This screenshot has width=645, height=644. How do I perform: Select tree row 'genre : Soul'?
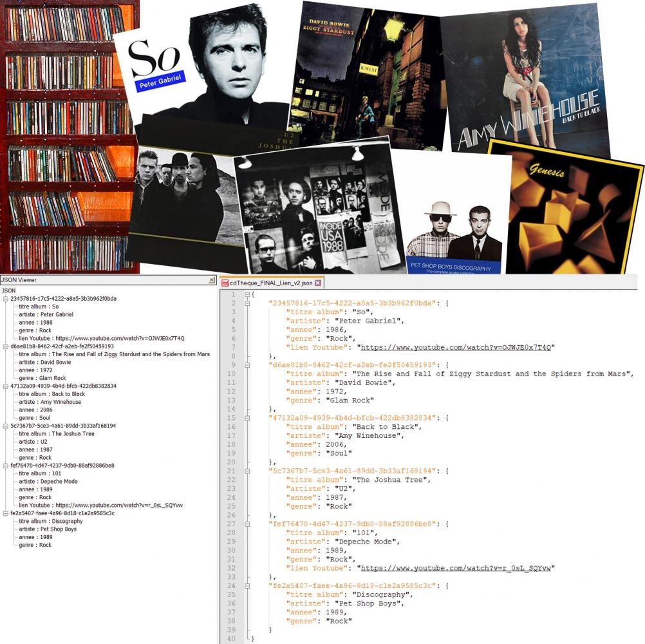click(x=35, y=418)
